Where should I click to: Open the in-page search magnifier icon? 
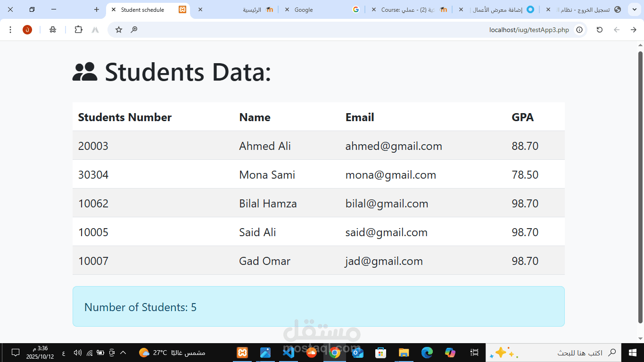click(x=135, y=29)
